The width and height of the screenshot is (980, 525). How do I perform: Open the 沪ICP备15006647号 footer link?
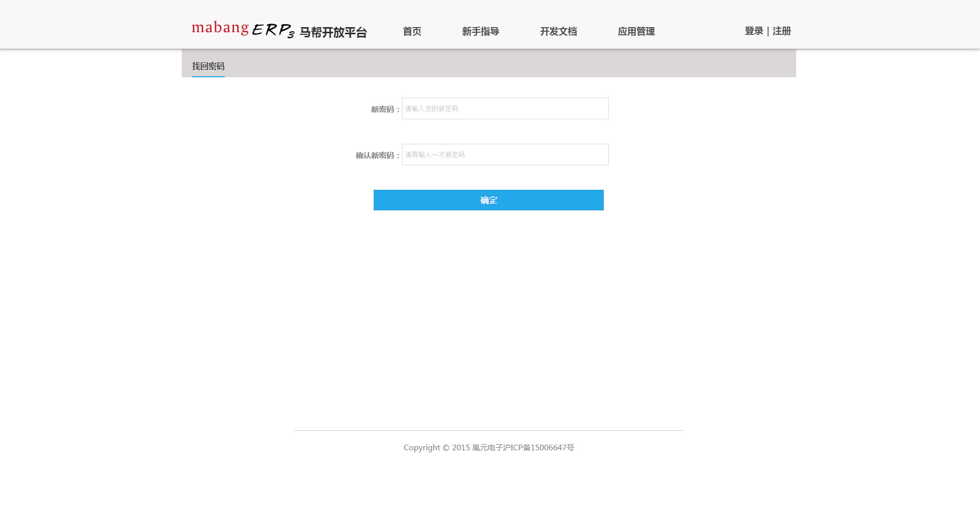[x=538, y=448]
